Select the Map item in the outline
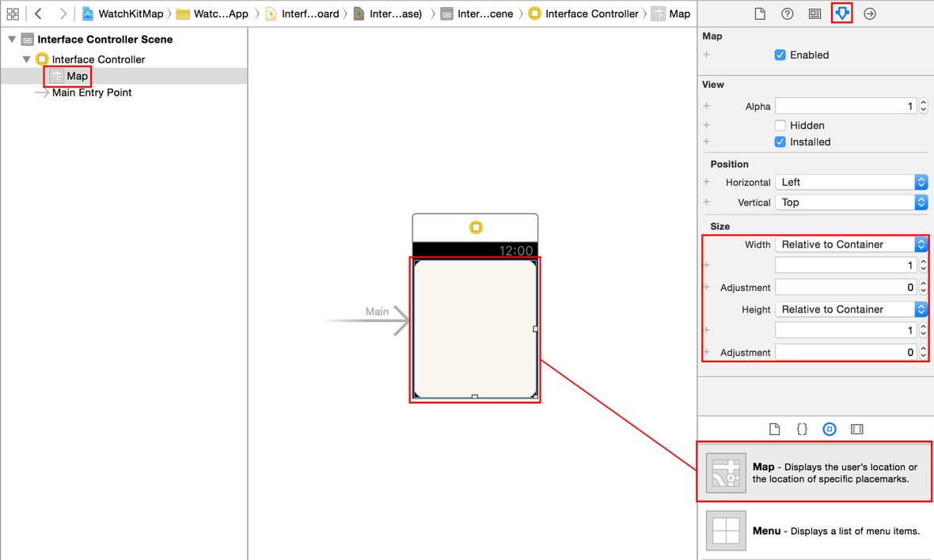The height and width of the screenshot is (560, 934). (x=76, y=75)
